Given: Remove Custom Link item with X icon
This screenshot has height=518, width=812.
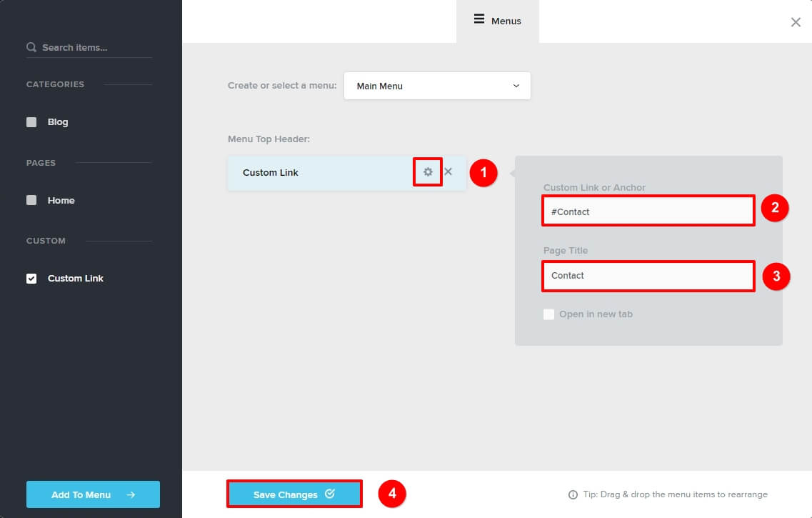Looking at the screenshot, I should [448, 171].
